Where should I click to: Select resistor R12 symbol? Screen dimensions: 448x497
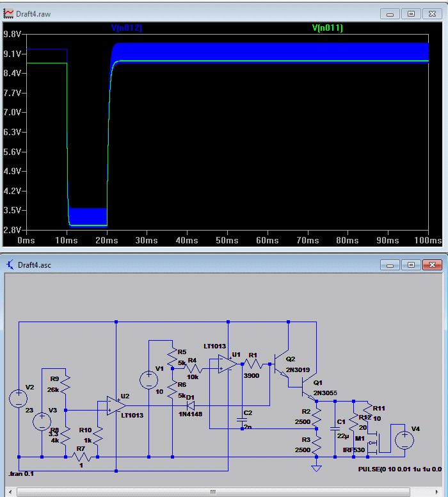(x=354, y=421)
